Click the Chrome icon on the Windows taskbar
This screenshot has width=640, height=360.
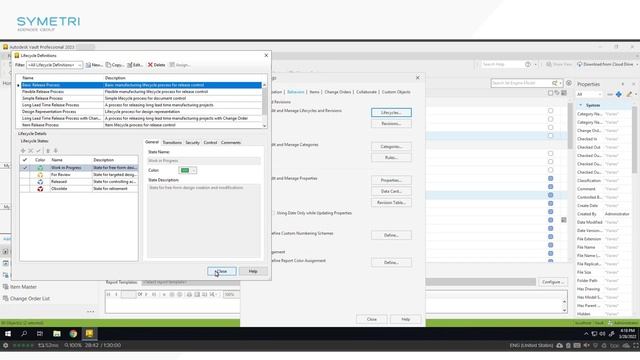click(73, 334)
